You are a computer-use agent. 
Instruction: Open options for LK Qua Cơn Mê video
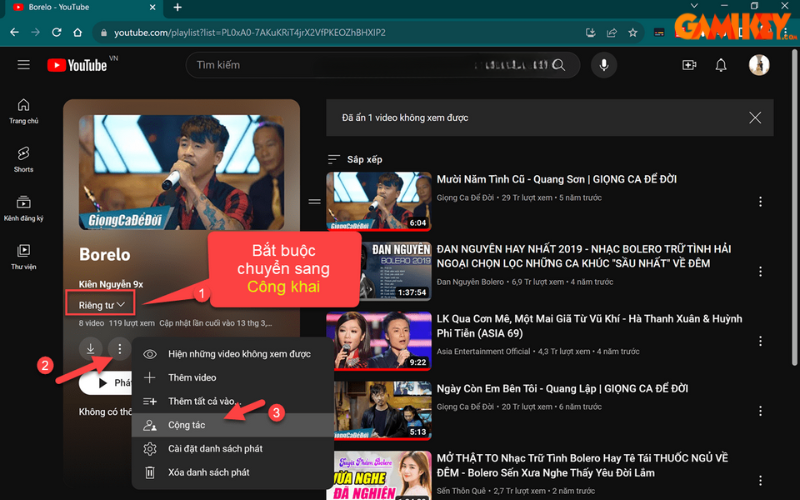[760, 341]
